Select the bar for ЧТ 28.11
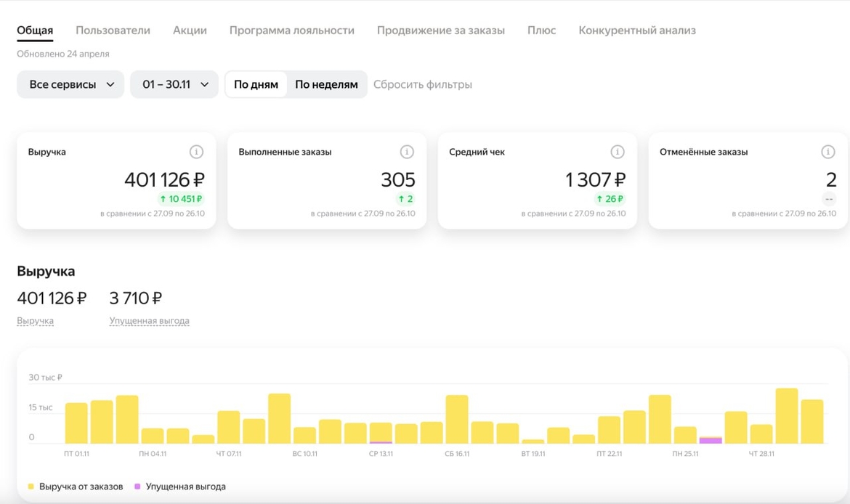Image resolution: width=850 pixels, height=504 pixels. pos(761,434)
